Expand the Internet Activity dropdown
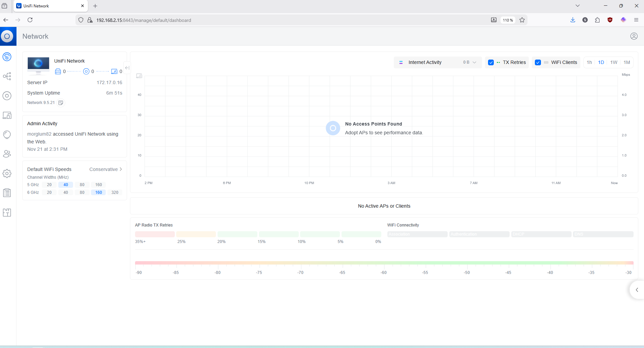The height and width of the screenshot is (348, 644). 438,63
